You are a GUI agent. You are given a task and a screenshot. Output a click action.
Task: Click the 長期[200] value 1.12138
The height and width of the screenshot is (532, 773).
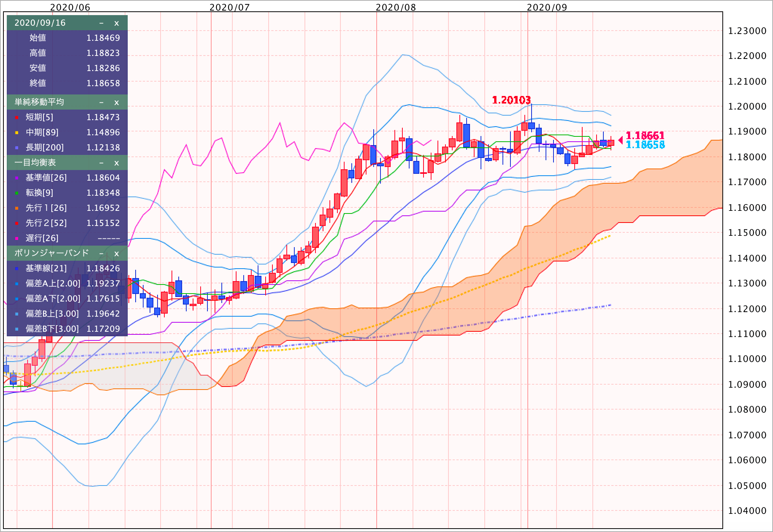103,147
